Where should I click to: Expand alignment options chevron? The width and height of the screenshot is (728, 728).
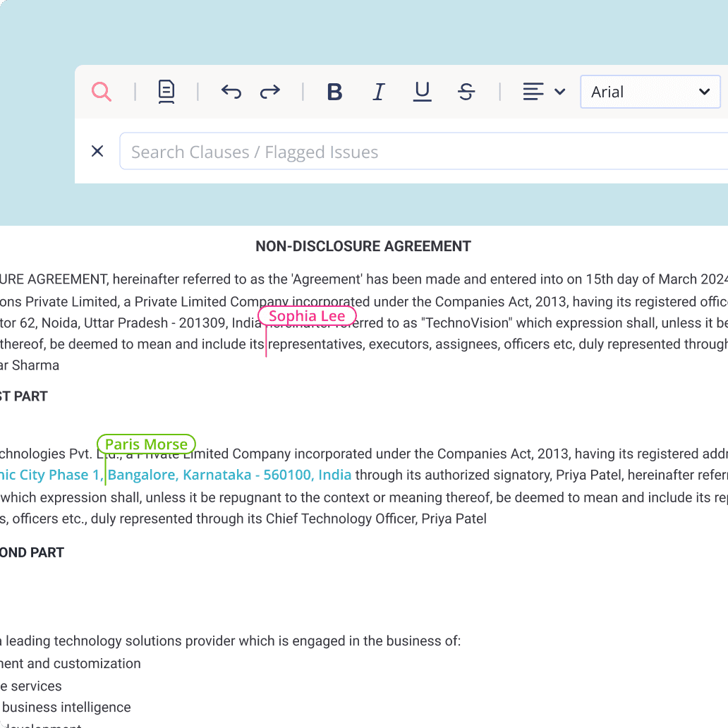[560, 92]
